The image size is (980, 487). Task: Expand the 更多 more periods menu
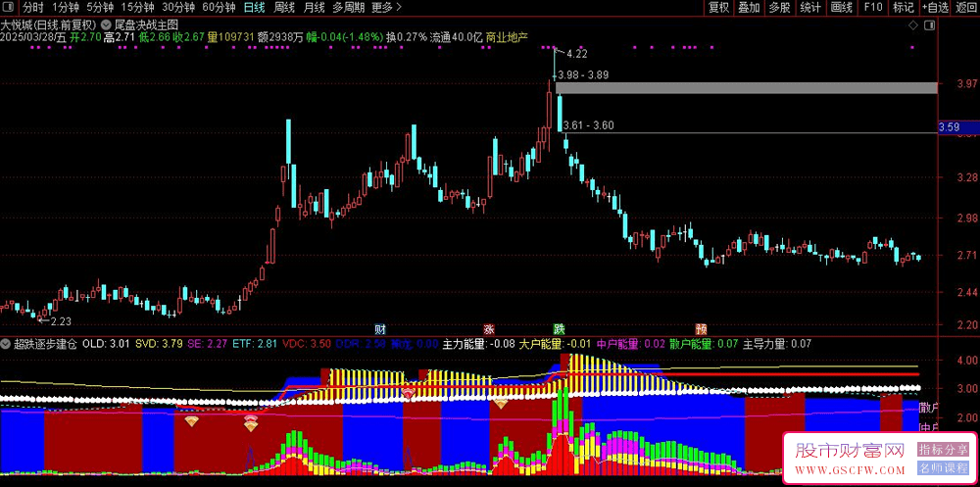[386, 8]
